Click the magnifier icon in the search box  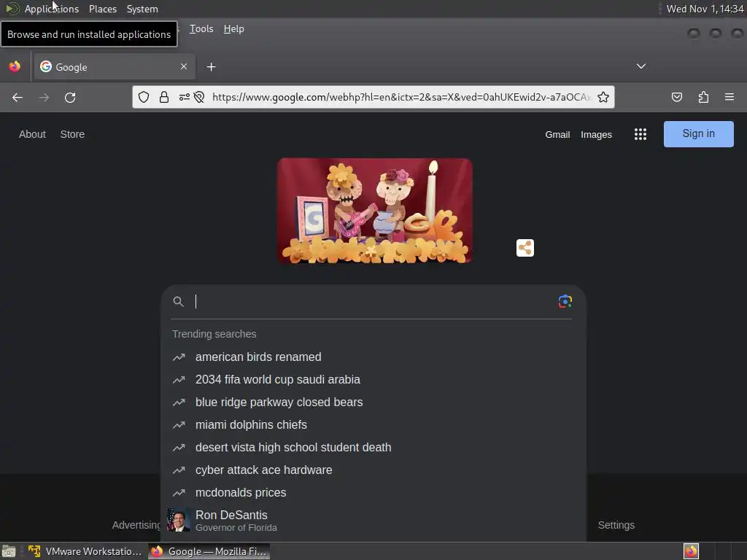(x=178, y=301)
